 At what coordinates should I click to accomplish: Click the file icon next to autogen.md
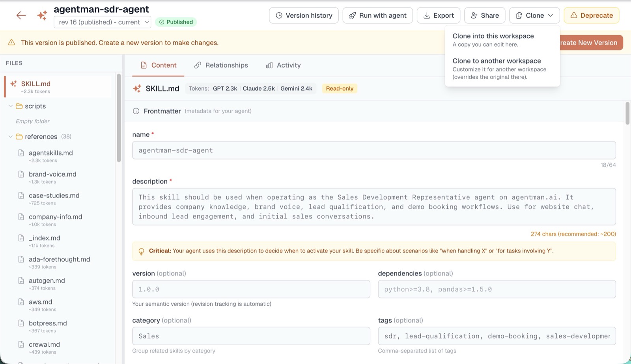(21, 280)
